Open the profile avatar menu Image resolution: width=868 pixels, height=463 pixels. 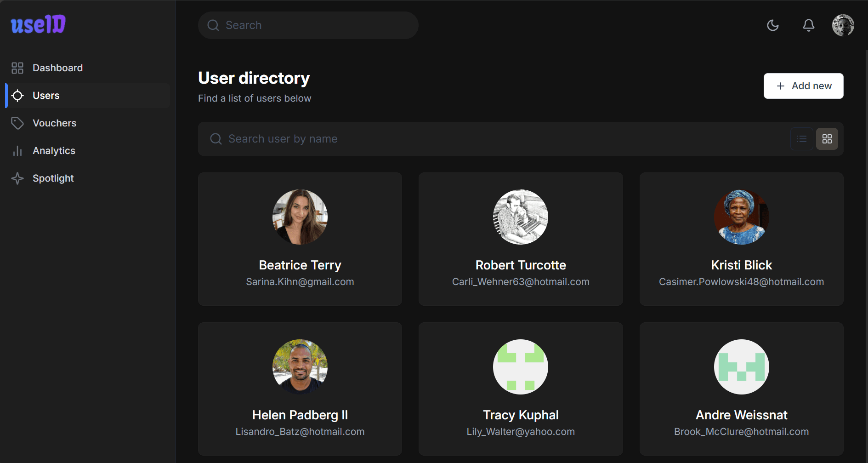click(x=843, y=25)
